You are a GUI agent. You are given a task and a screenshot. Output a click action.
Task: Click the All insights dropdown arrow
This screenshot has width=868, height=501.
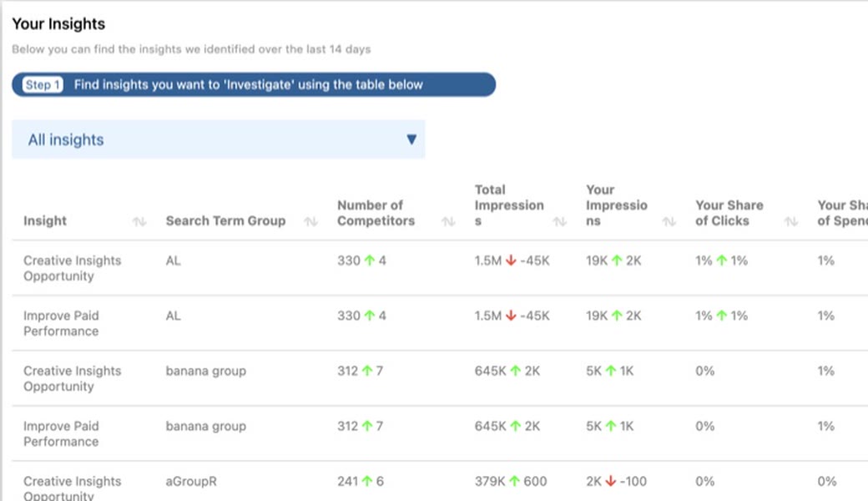coord(411,139)
